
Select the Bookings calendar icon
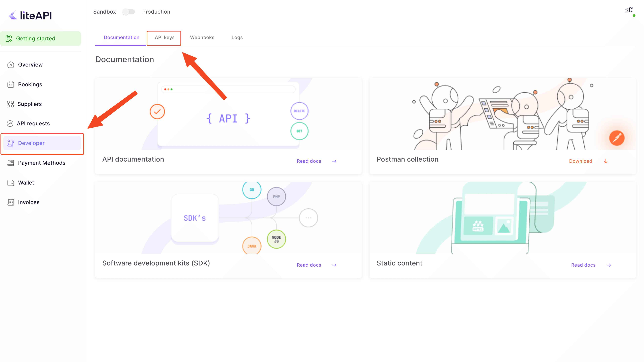11,85
